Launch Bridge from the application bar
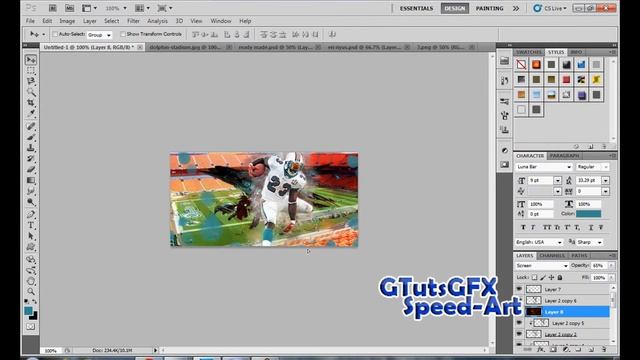This screenshot has height=360, width=640. coord(53,8)
